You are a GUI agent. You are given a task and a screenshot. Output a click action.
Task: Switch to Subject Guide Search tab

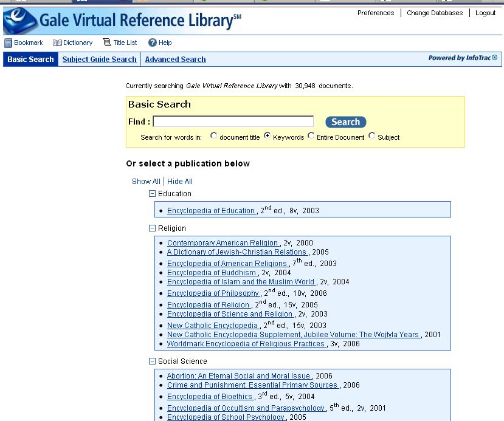click(x=99, y=60)
